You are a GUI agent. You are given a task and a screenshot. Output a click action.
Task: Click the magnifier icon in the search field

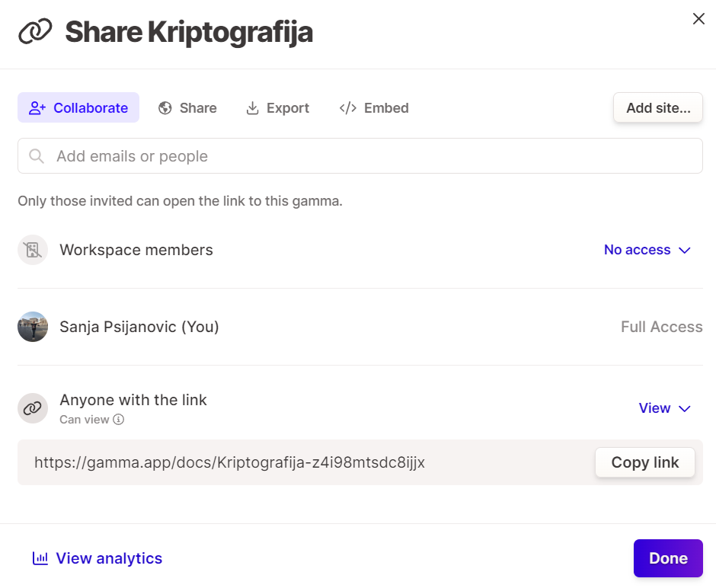[36, 156]
